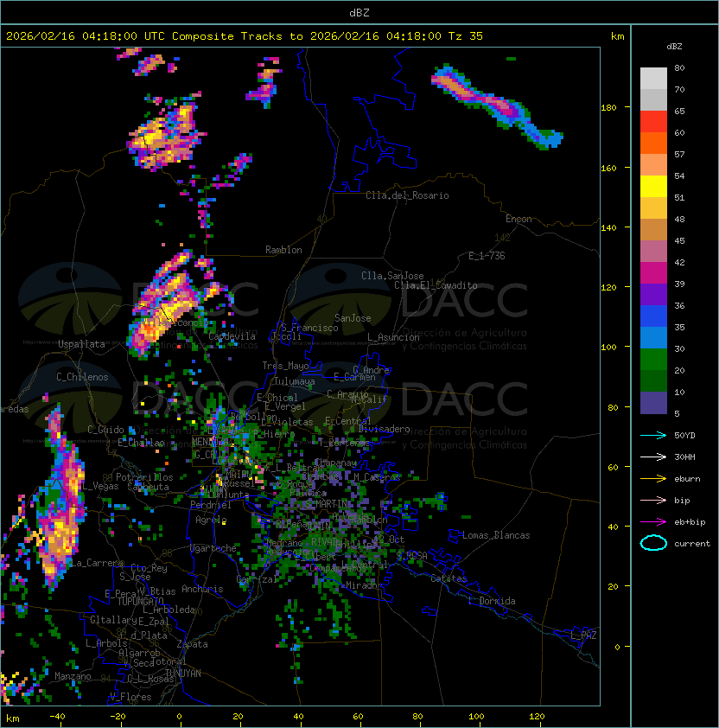Click the '100' tick on vertical km axis
This screenshot has height=728, width=719.
608,348
